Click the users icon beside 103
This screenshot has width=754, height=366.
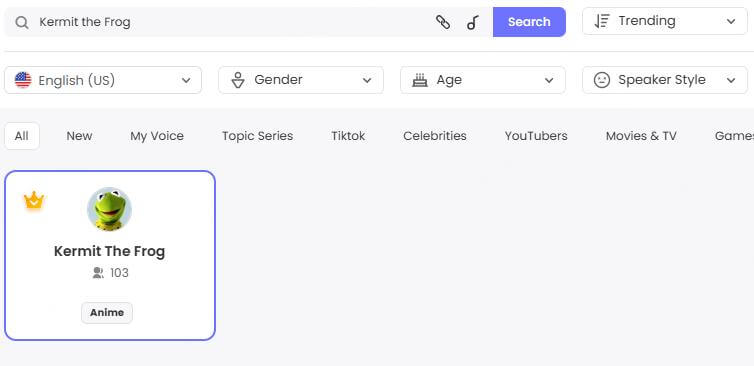point(98,273)
